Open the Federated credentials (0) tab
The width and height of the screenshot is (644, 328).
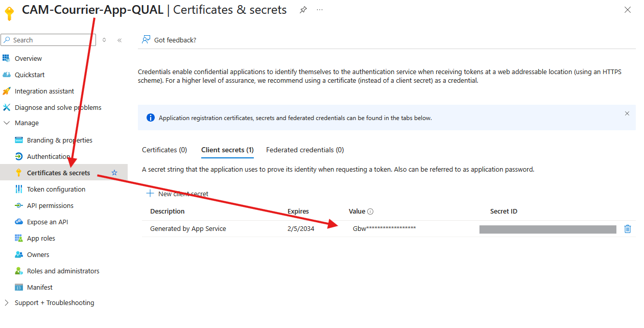pyautogui.click(x=305, y=150)
